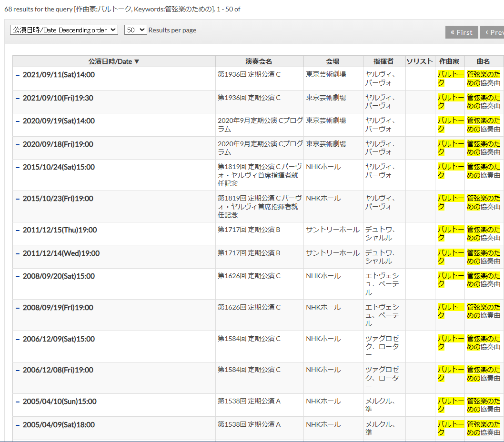Click the 指揮者 column header

point(384,61)
